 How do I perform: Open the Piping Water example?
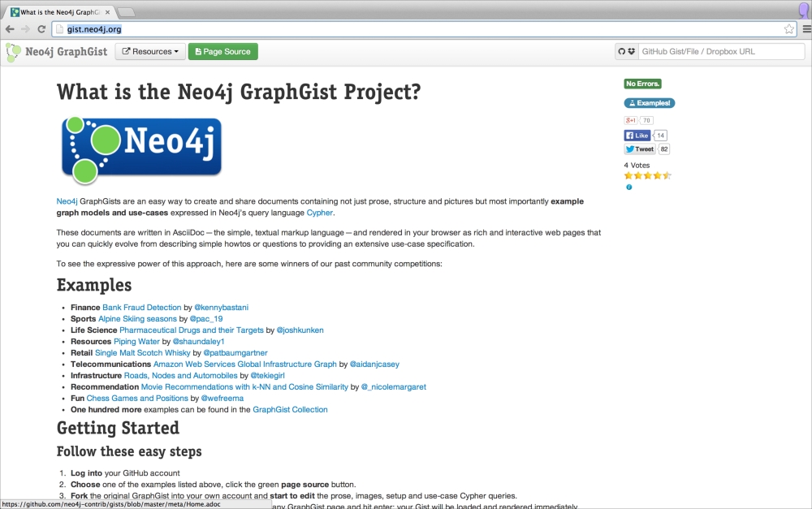point(136,342)
